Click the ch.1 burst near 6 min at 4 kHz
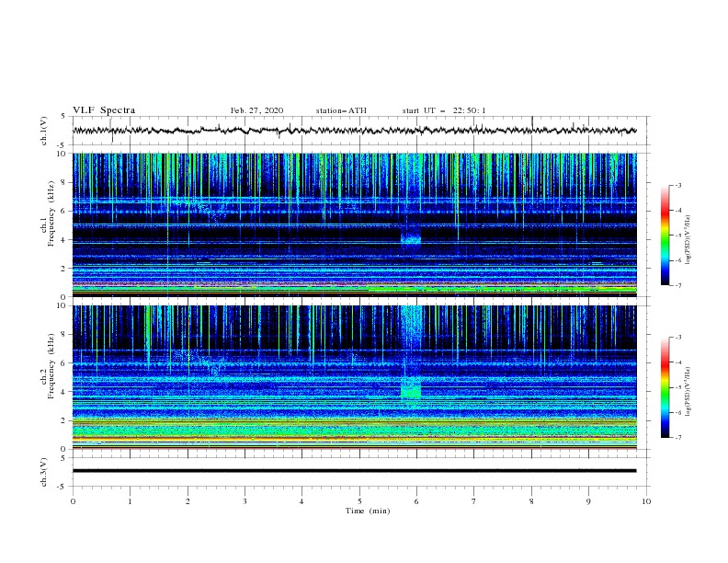Viewport: 728px width, 563px height. [x=411, y=238]
